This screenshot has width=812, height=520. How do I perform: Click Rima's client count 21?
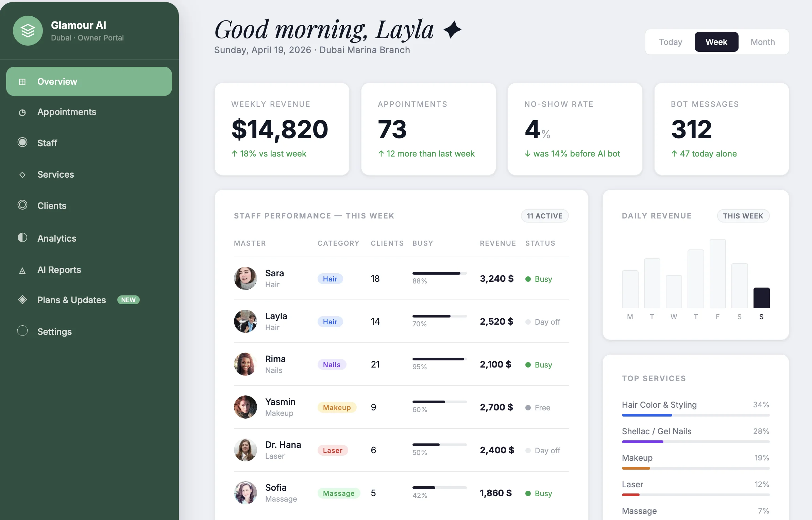[375, 364]
